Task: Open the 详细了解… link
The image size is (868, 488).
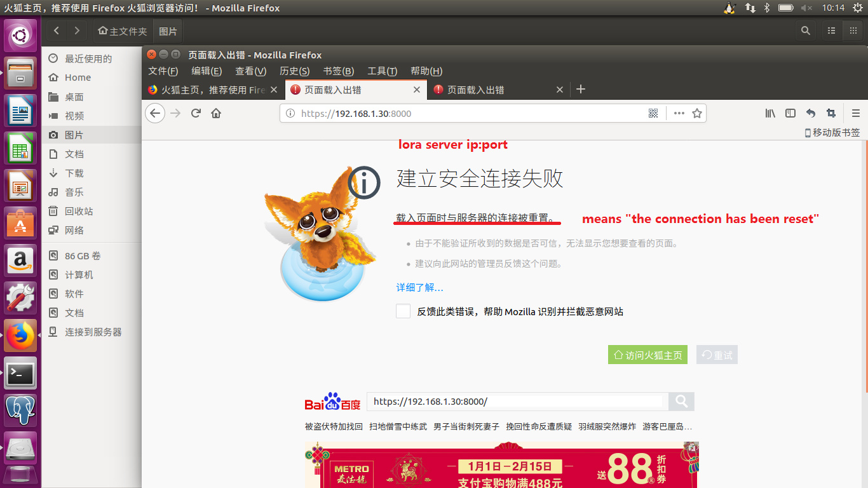Action: 419,287
